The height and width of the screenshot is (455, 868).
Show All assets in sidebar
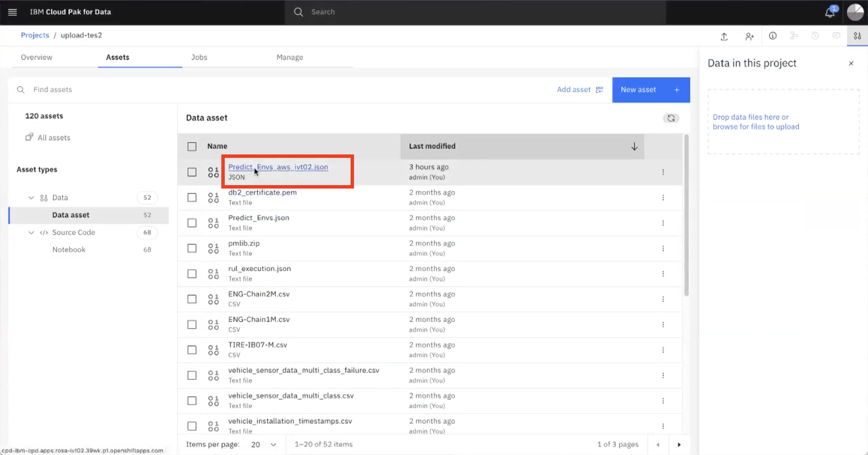[x=48, y=138]
